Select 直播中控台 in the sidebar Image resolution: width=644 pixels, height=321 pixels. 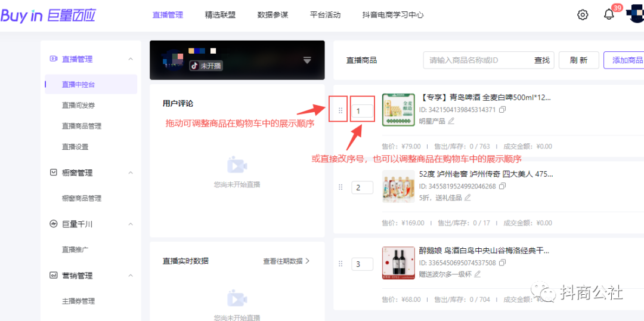(91, 84)
